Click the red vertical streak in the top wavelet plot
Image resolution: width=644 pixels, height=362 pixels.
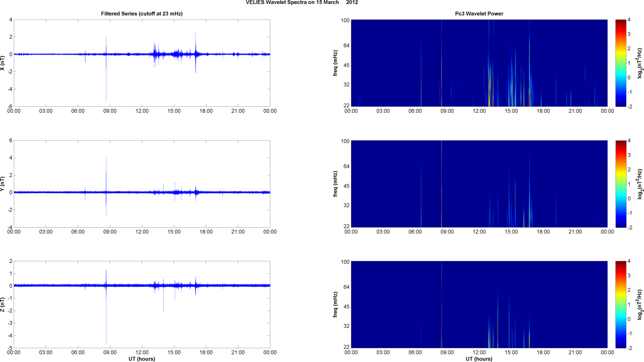click(x=442, y=63)
